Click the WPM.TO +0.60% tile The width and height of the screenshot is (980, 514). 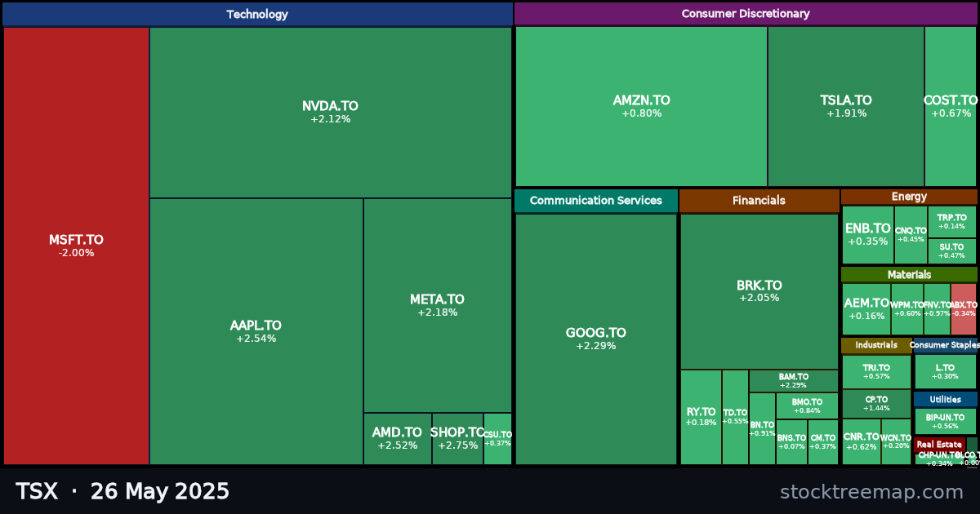(907, 309)
